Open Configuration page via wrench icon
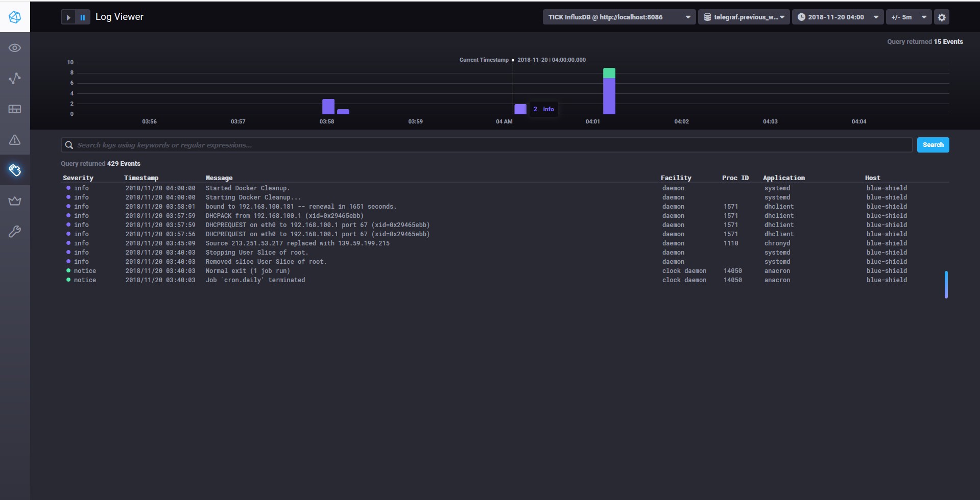 (15, 231)
